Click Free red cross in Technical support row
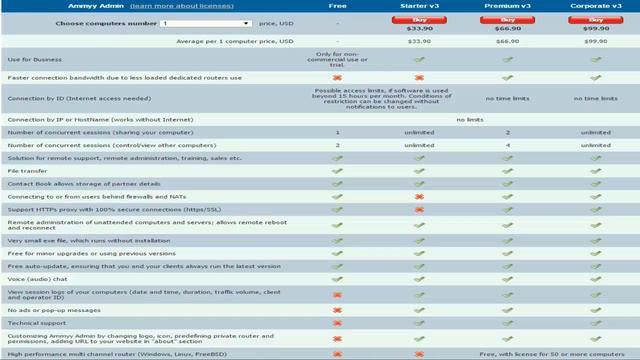The image size is (640, 360). pos(337,323)
